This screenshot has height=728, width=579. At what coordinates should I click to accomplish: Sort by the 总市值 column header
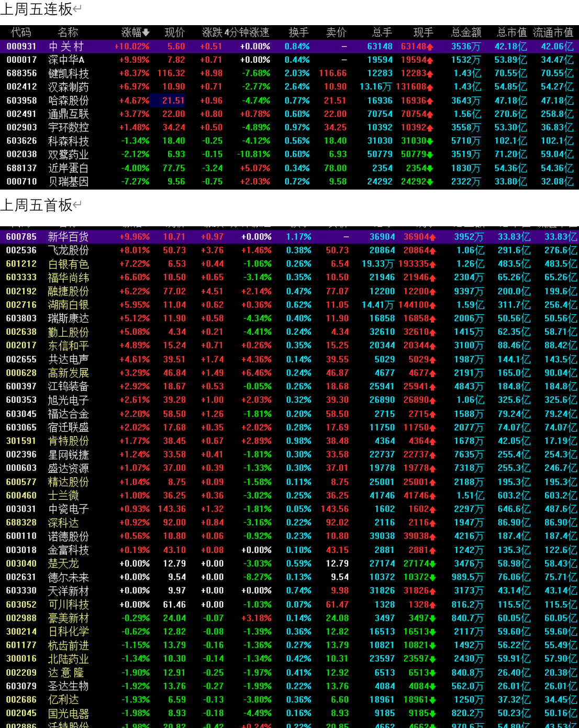click(x=512, y=32)
